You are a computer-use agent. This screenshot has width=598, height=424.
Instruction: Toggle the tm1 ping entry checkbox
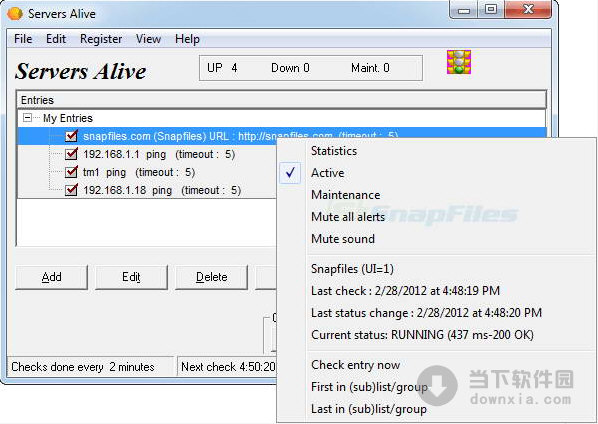[x=71, y=172]
